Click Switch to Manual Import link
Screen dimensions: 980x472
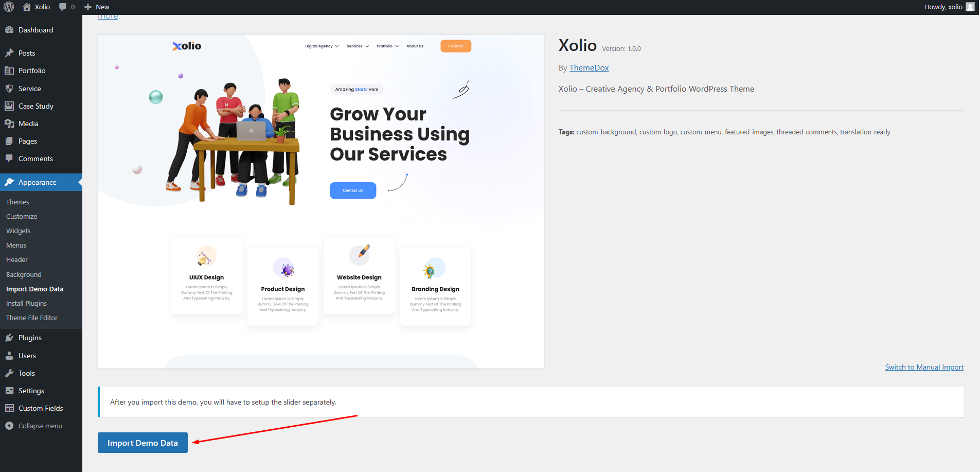pos(924,367)
